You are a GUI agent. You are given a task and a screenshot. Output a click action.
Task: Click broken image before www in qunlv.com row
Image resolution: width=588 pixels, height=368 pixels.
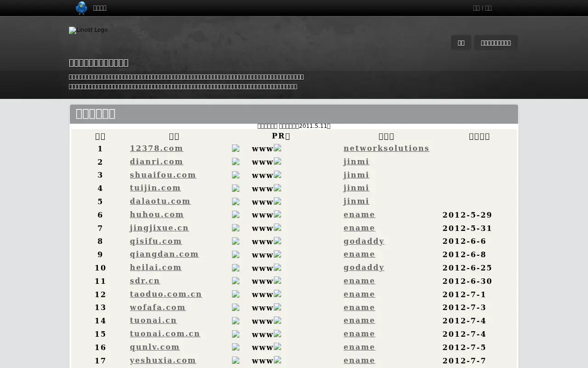pos(236,347)
